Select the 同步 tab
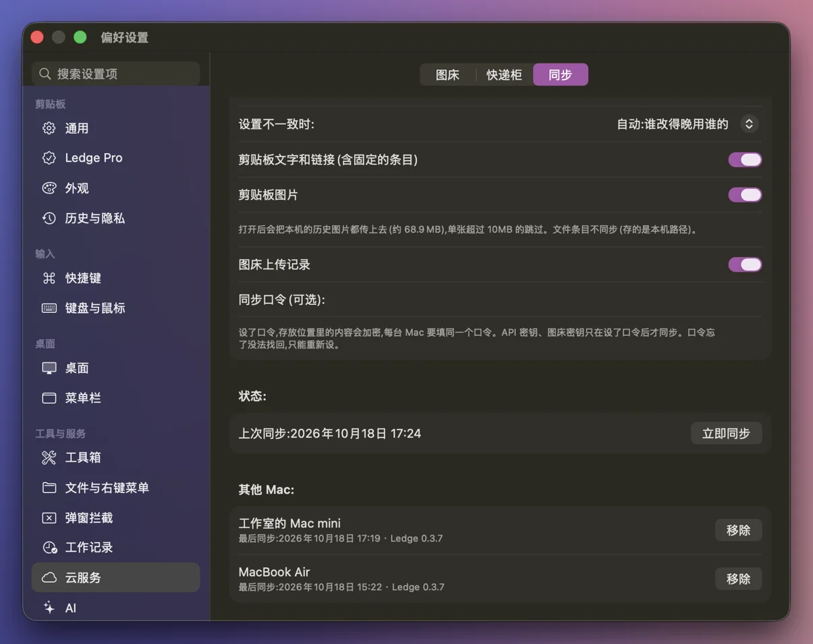This screenshot has height=644, width=813. 561,75
